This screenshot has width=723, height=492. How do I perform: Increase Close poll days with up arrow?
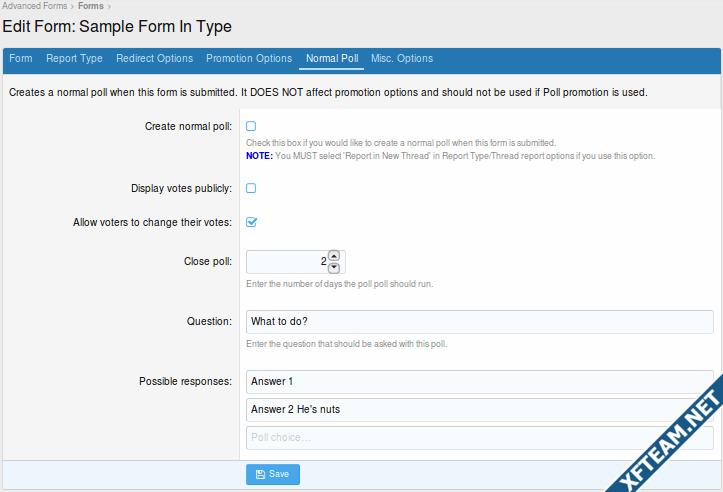[x=334, y=255]
